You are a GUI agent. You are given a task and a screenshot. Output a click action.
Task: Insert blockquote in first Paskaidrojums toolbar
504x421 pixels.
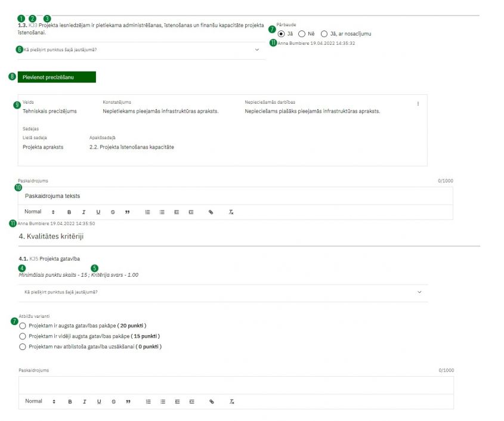click(127, 212)
